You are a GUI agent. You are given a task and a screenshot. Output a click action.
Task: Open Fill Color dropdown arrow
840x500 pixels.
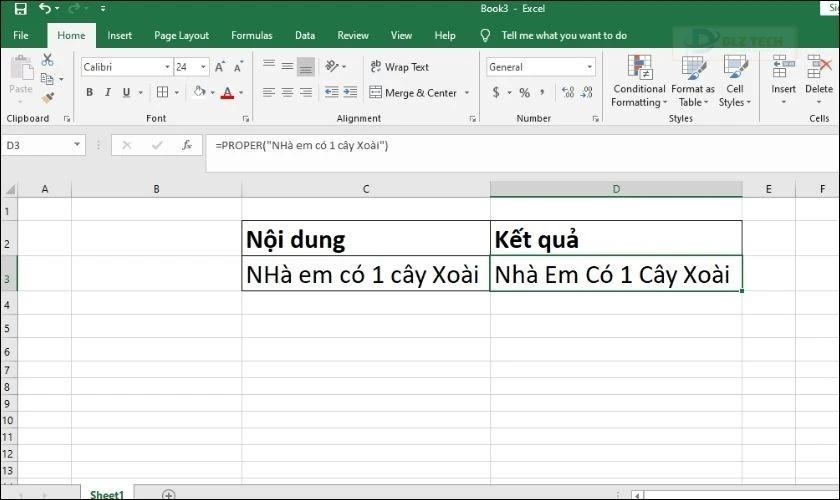(x=213, y=93)
